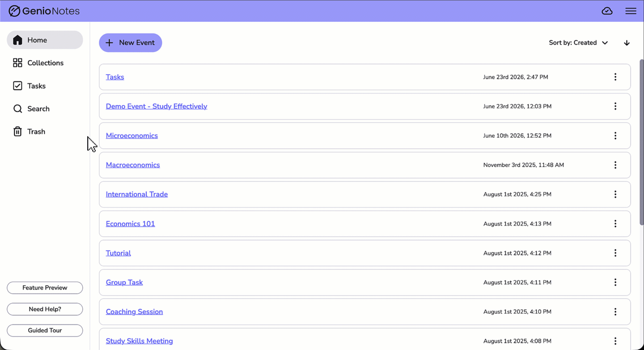Open the Sort by: Created dropdown
The width and height of the screenshot is (644, 350).
coord(578,43)
